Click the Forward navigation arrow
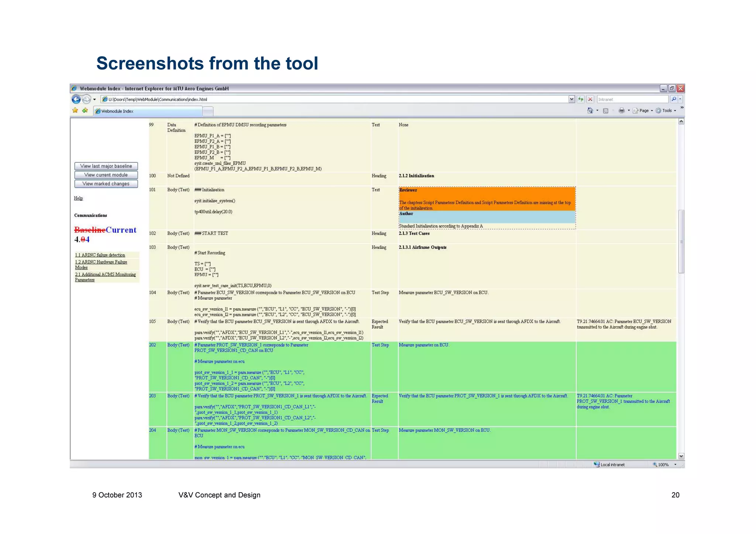The height and width of the screenshot is (534, 756). tap(86, 99)
